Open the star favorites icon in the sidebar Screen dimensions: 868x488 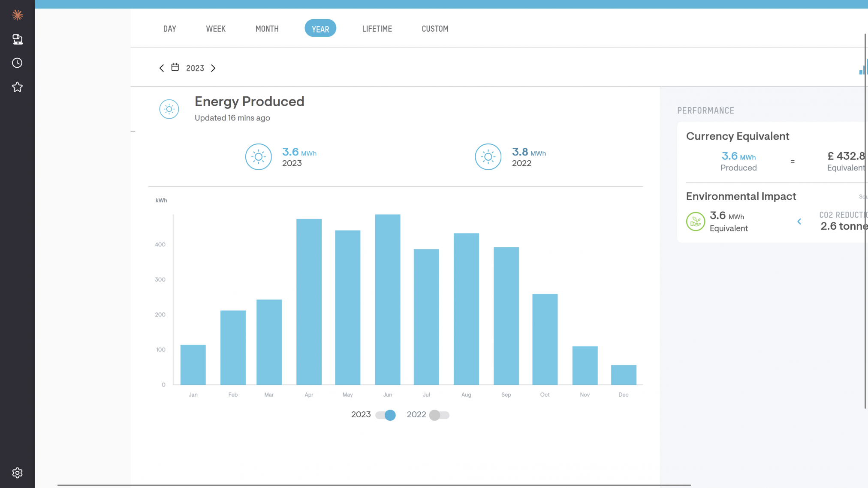[17, 87]
